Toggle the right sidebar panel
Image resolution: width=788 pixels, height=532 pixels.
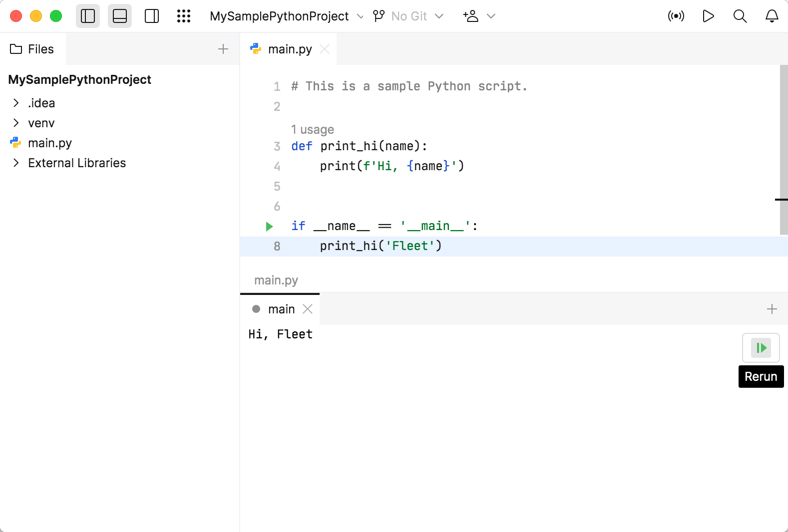tap(152, 16)
